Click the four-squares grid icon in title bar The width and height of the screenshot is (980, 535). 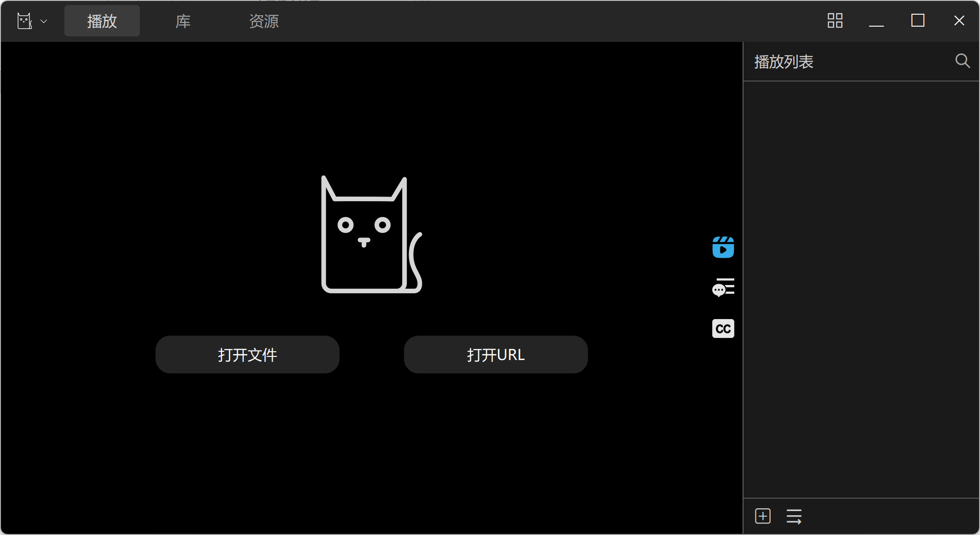pyautogui.click(x=835, y=21)
